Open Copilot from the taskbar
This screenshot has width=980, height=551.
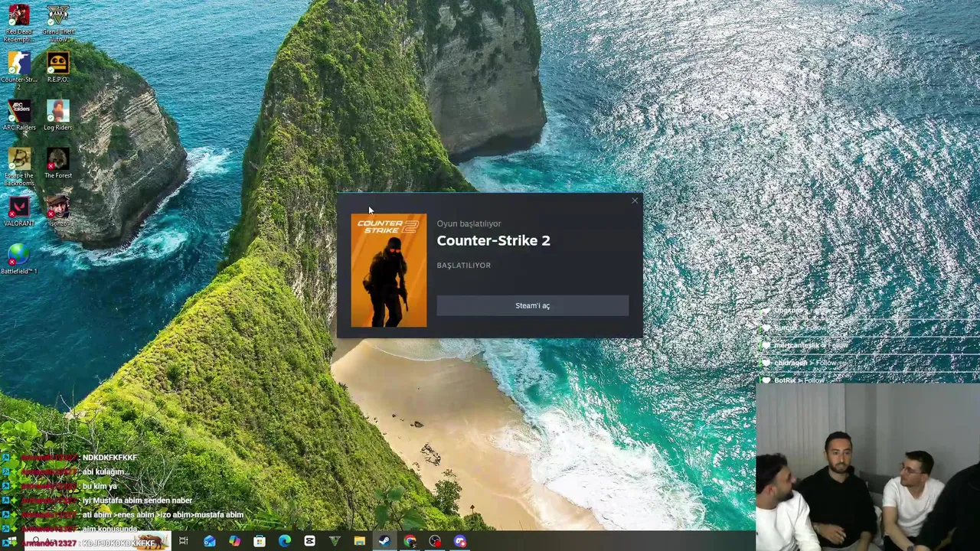coord(234,541)
